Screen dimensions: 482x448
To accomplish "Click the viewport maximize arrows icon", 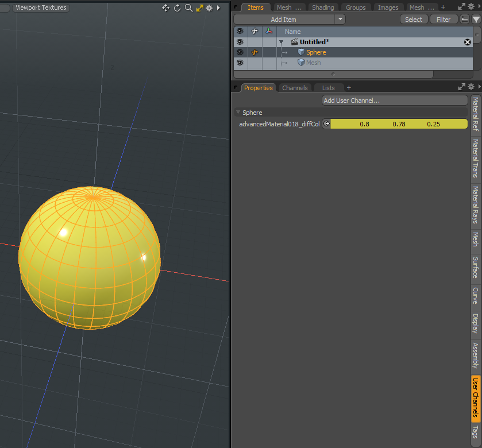I will tap(199, 8).
